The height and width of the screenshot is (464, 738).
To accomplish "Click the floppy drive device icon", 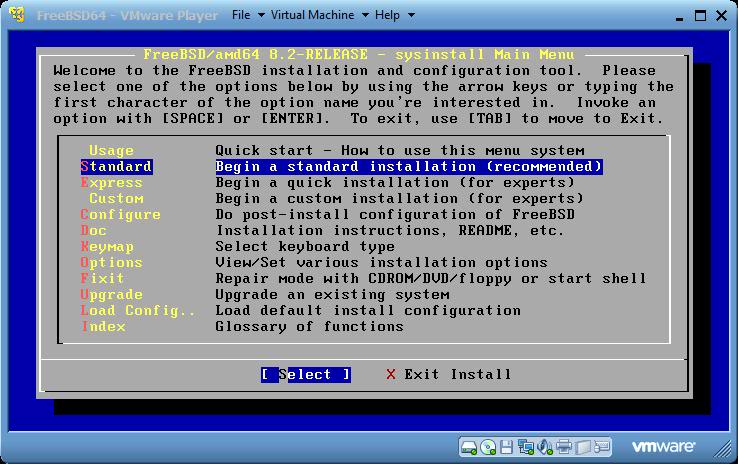I will click(506, 447).
